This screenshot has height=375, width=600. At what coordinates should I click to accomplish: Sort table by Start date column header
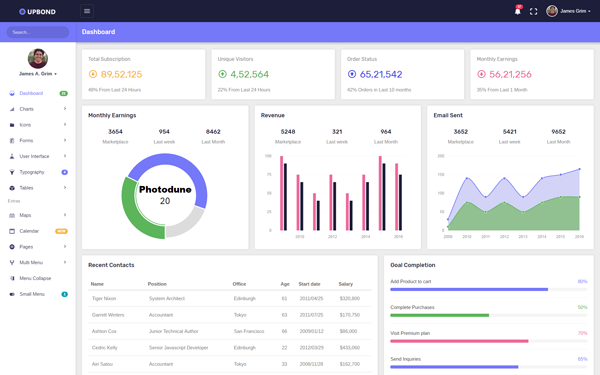(309, 284)
